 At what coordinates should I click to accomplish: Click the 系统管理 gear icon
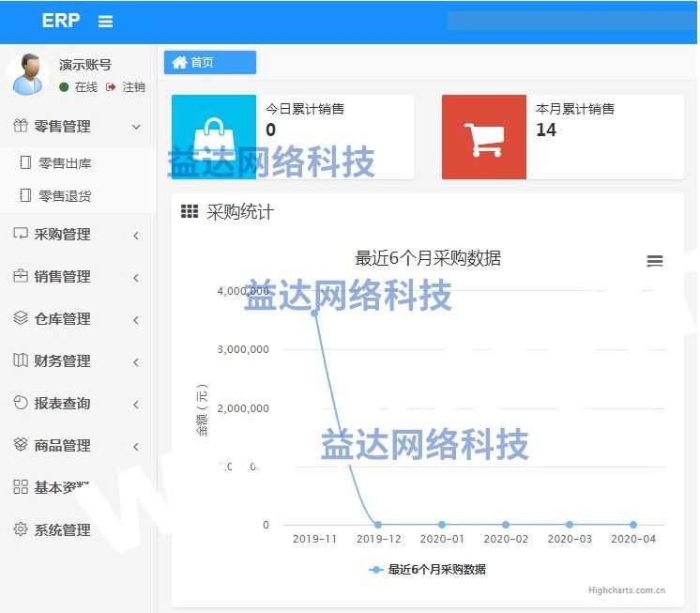pyautogui.click(x=21, y=529)
